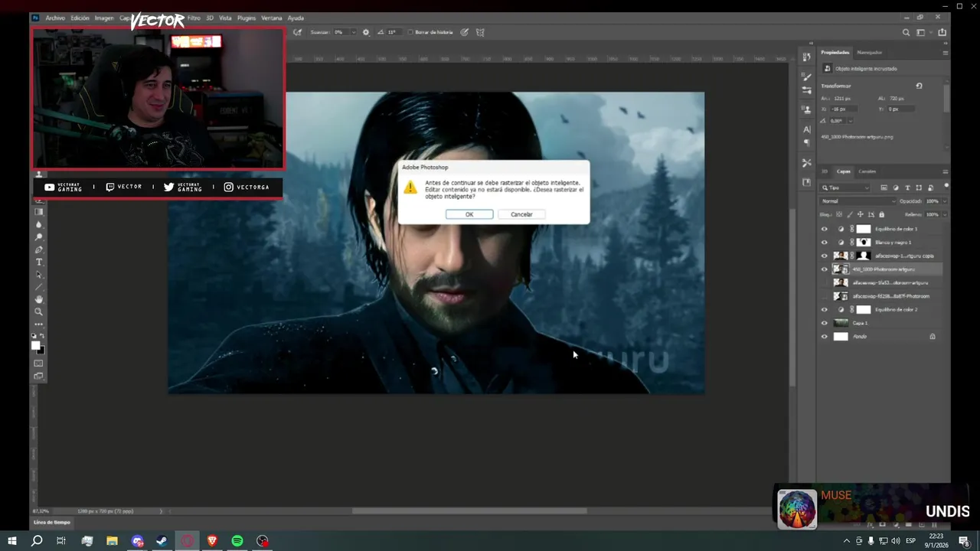Screen dimensions: 980x551
Task: Open the Layers panel options menu
Action: (x=945, y=171)
